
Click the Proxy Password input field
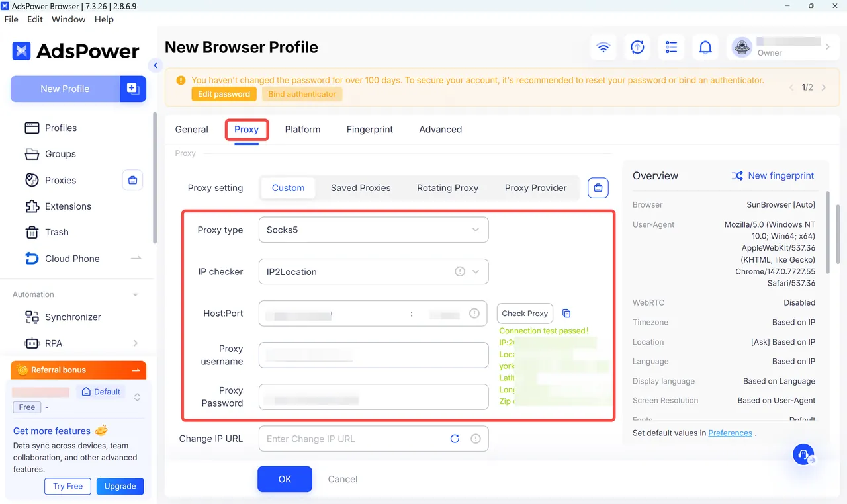(373, 397)
